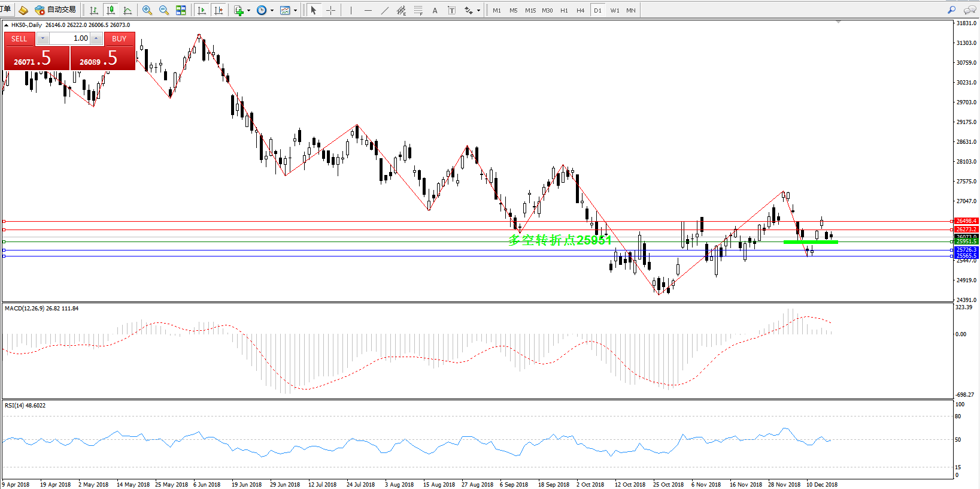Click the search magnifier icon at top right
Image resolution: width=980 pixels, height=489 pixels.
coord(951,10)
